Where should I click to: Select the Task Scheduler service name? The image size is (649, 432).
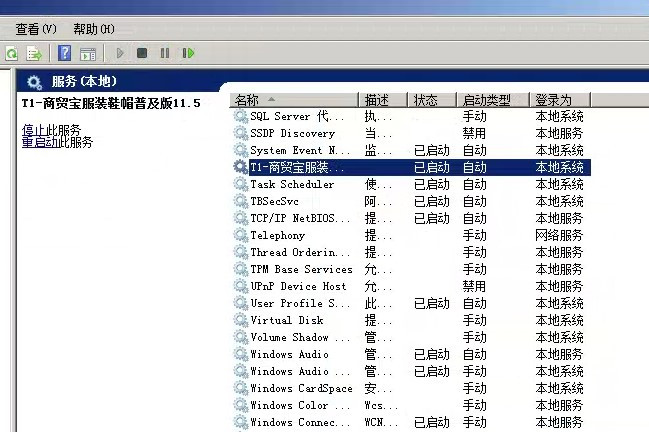[x=292, y=184]
